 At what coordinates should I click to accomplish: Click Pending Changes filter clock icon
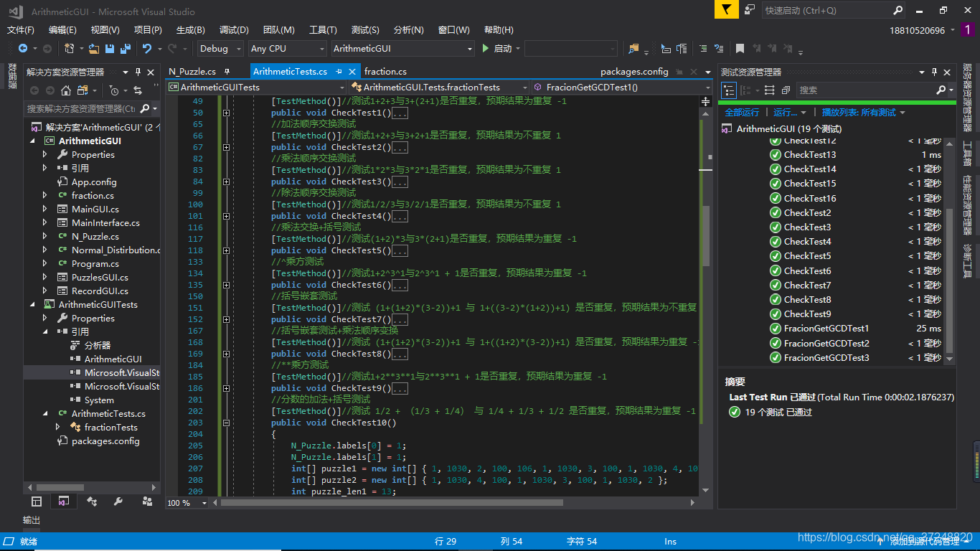[114, 90]
